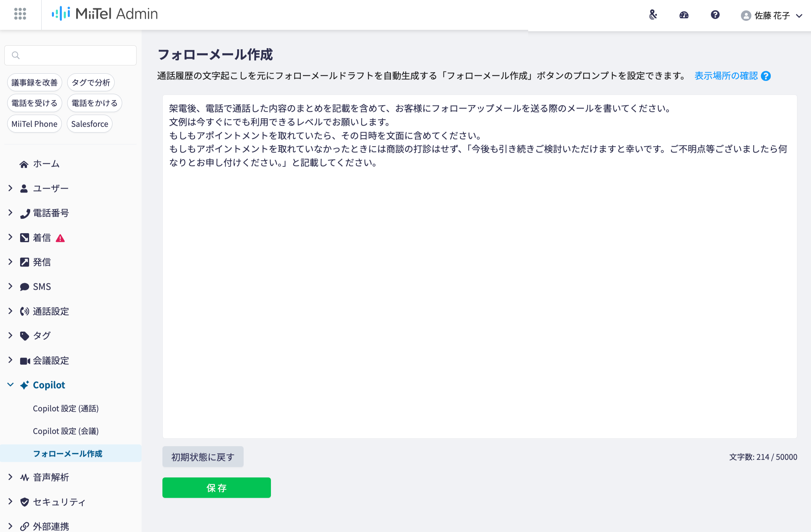Click the red warning triangle next to 着信
The height and width of the screenshot is (532, 811).
click(60, 238)
